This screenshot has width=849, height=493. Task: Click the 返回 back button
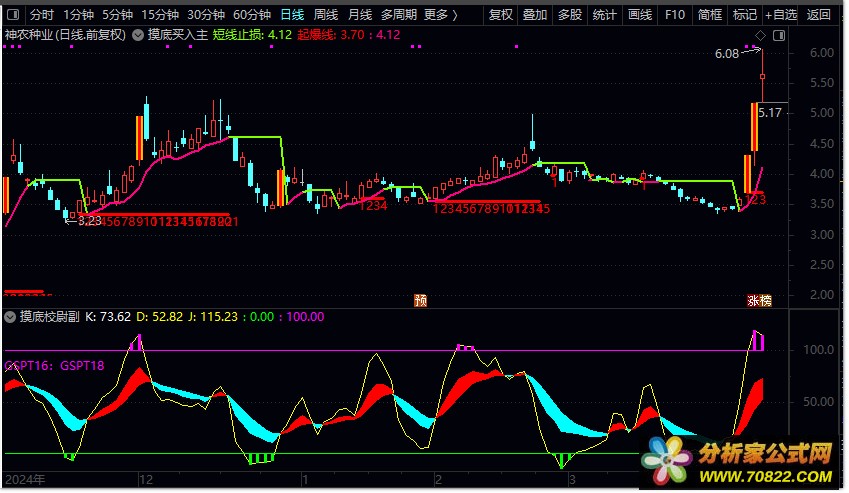(x=818, y=15)
